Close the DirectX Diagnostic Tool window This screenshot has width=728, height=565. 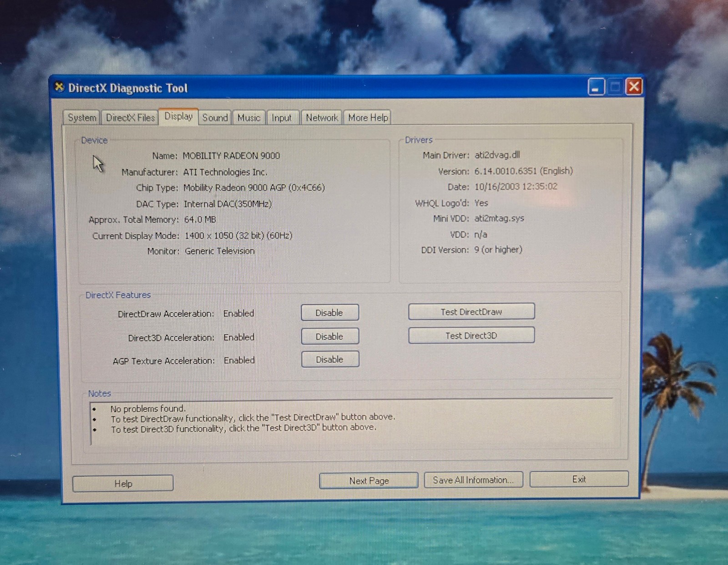(x=634, y=86)
